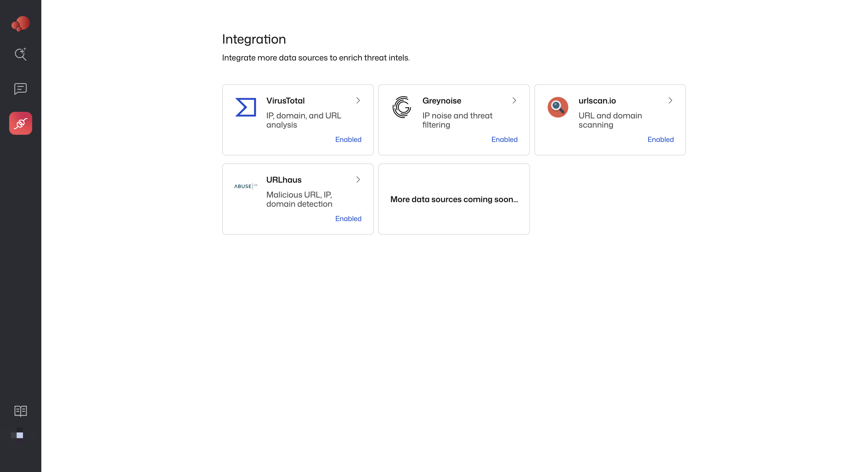Open the chat messages sidebar icon
The height and width of the screenshot is (472, 868).
coord(21,89)
